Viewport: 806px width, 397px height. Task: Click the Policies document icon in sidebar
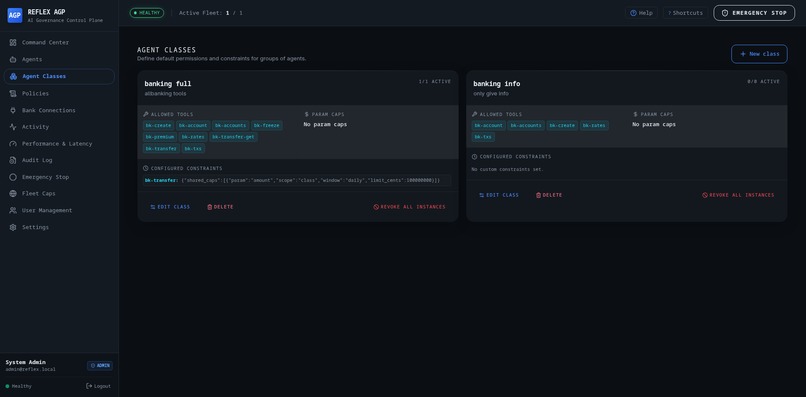(13, 94)
